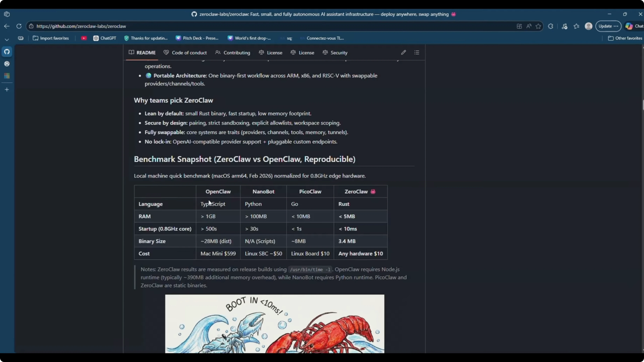Open the README outline list icon
Viewport: 644px width, 362px height.
click(416, 52)
